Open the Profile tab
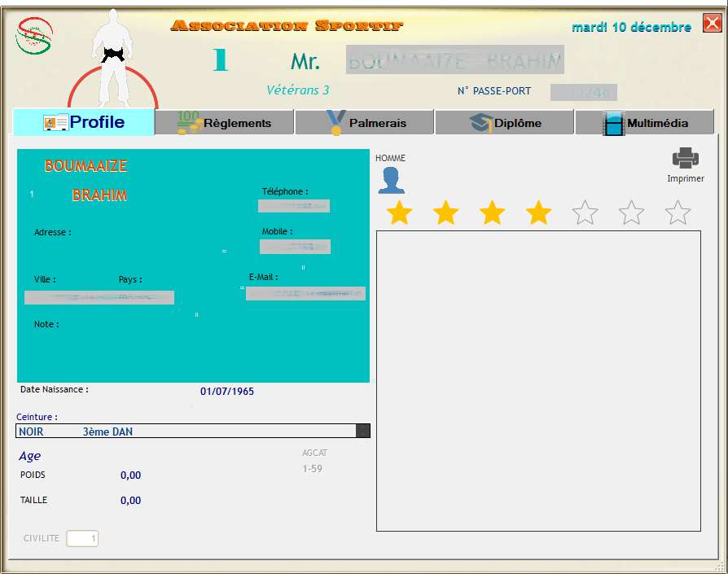The height and width of the screenshot is (574, 728). tap(84, 123)
